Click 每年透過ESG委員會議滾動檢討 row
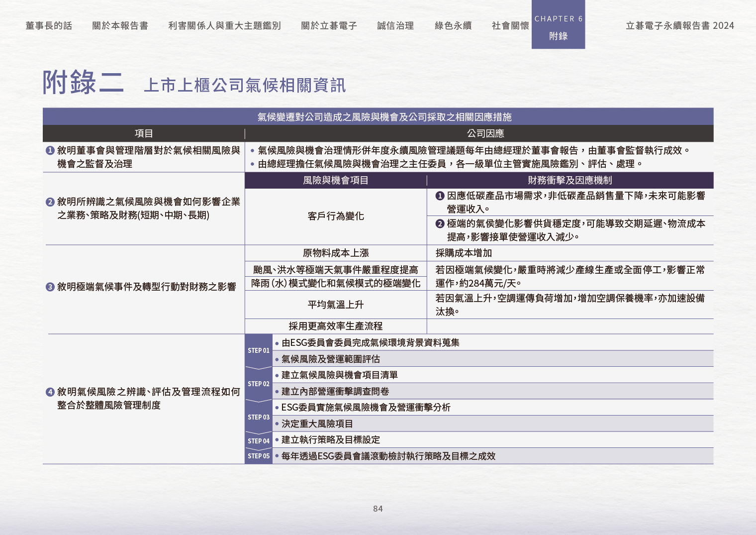The width and height of the screenshot is (756, 535). 493,456
